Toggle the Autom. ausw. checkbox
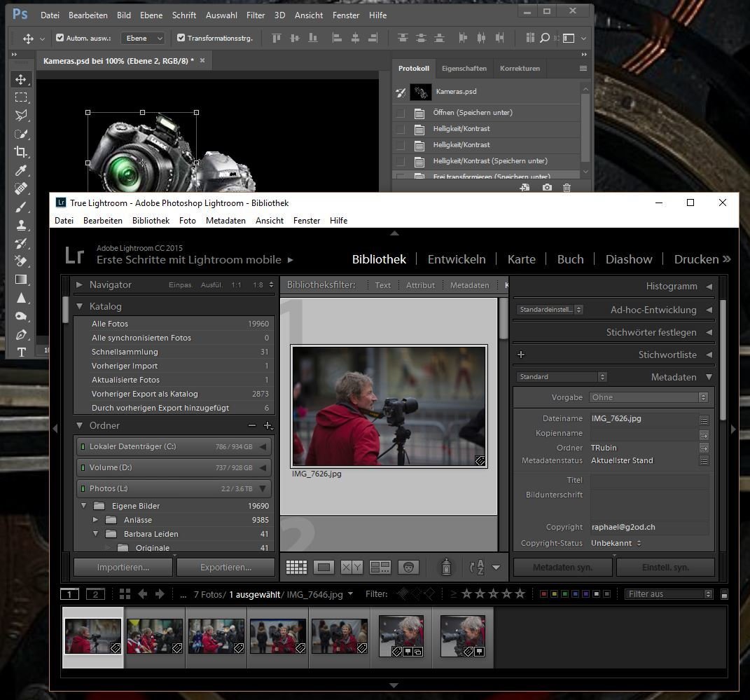This screenshot has height=700, width=750. 60,38
